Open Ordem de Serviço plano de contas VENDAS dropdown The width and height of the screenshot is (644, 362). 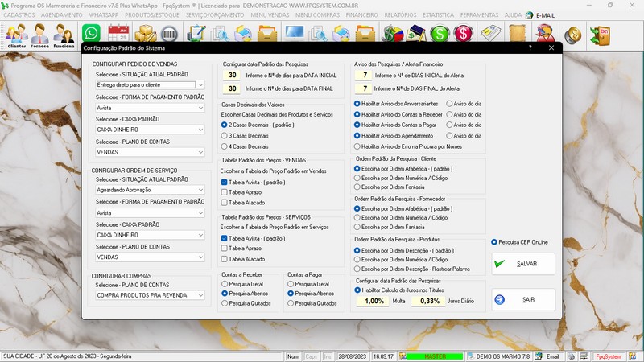(x=200, y=257)
